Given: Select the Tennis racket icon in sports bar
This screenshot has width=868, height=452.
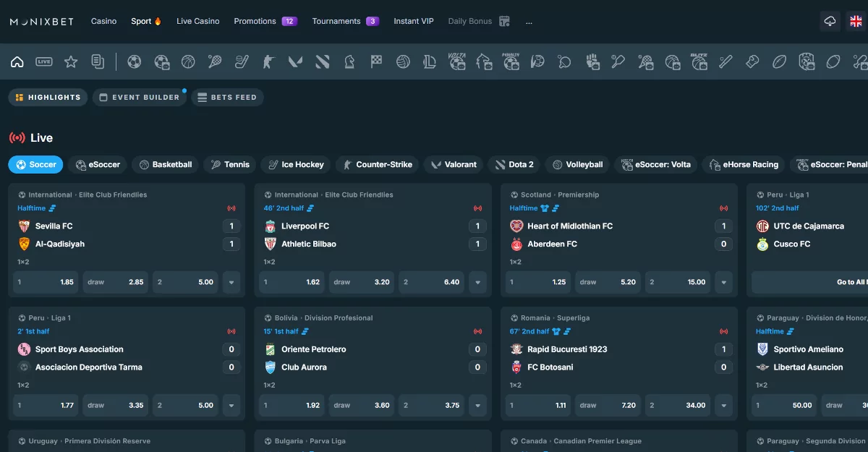Looking at the screenshot, I should [215, 61].
